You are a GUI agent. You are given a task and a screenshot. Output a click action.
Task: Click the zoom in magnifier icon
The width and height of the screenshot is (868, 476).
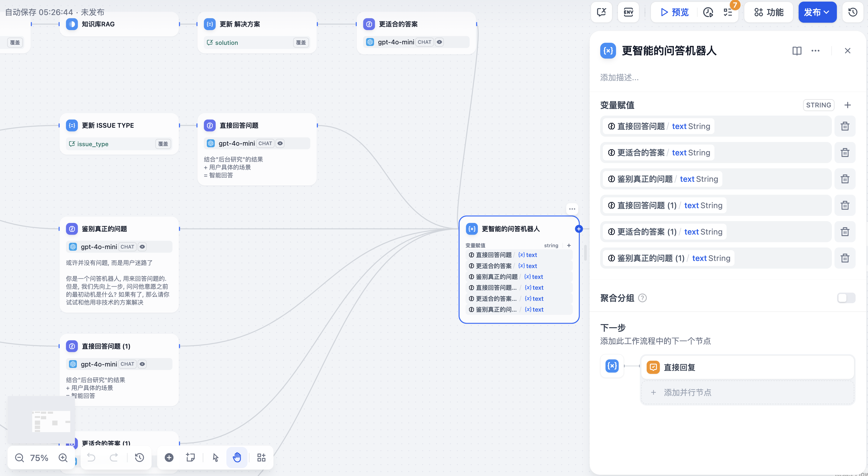(63, 458)
